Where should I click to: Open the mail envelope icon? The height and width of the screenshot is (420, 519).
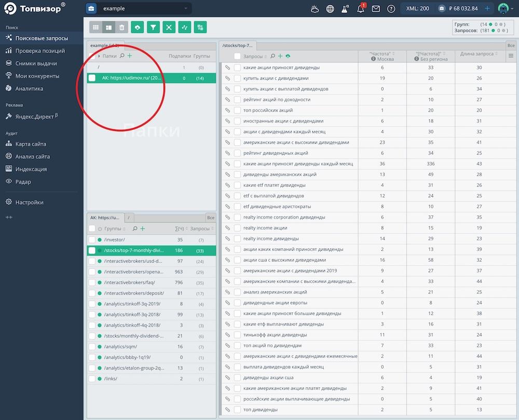tap(376, 9)
